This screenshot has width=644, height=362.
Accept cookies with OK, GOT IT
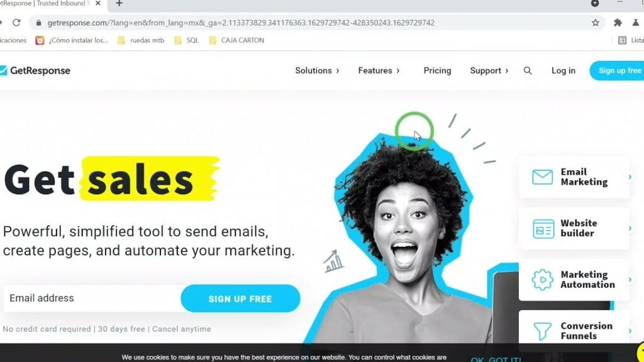496,359
